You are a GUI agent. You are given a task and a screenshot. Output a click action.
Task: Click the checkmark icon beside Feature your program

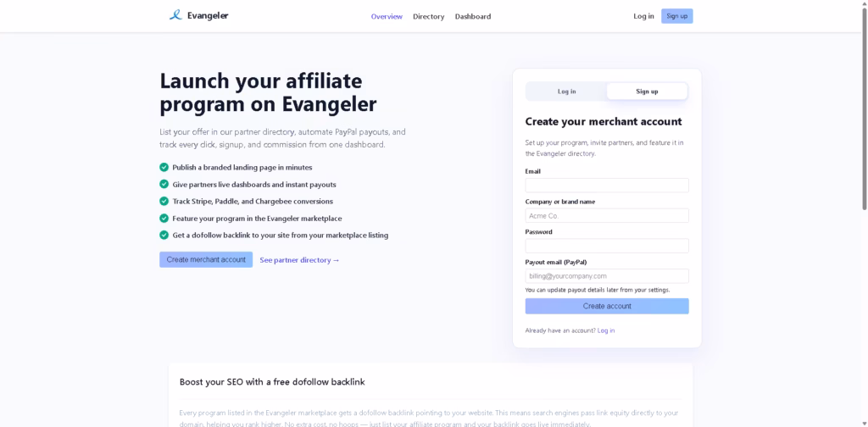[x=164, y=218]
